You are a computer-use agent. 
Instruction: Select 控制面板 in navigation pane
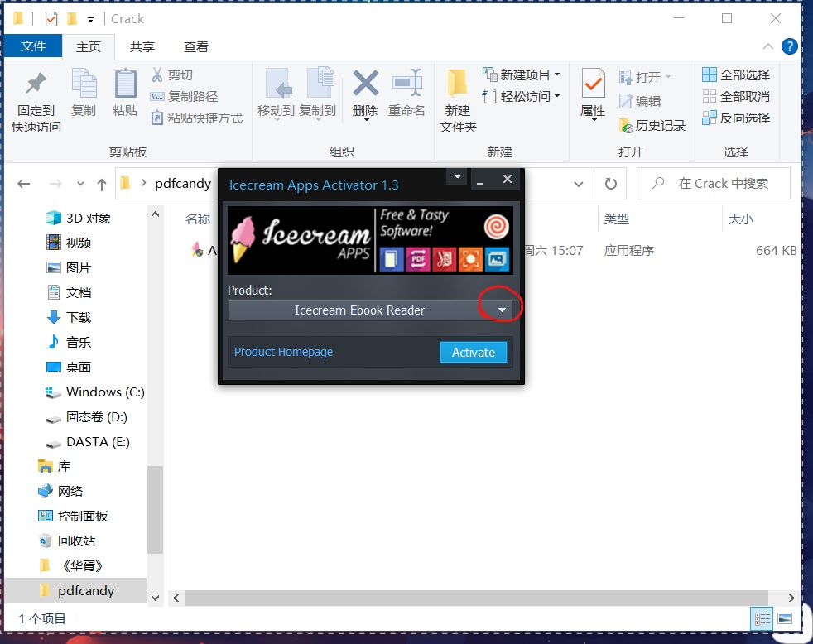point(73,516)
